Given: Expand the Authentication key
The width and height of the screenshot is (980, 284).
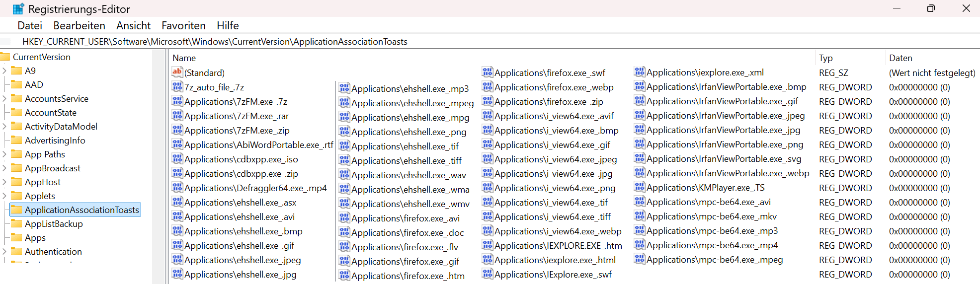Looking at the screenshot, I should click(4, 252).
